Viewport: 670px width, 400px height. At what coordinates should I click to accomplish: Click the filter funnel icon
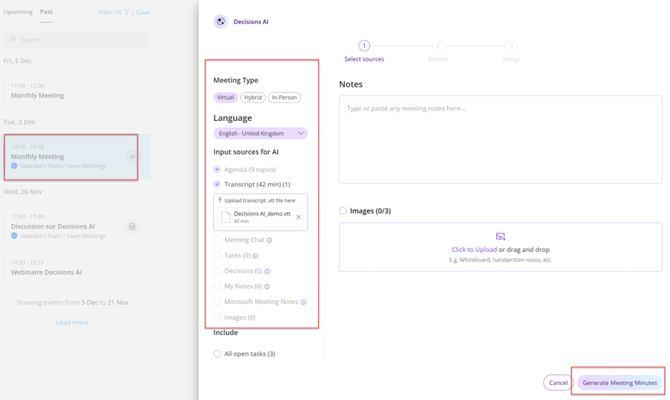127,12
